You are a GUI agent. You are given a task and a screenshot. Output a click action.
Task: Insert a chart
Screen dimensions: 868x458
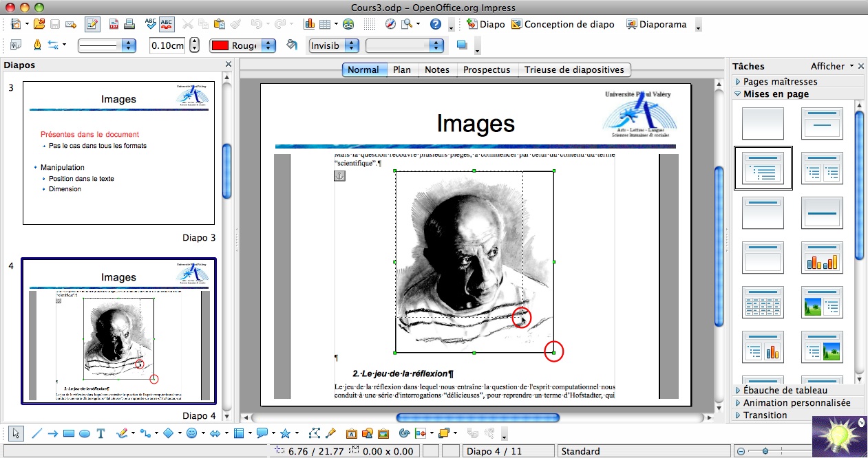[x=309, y=25]
